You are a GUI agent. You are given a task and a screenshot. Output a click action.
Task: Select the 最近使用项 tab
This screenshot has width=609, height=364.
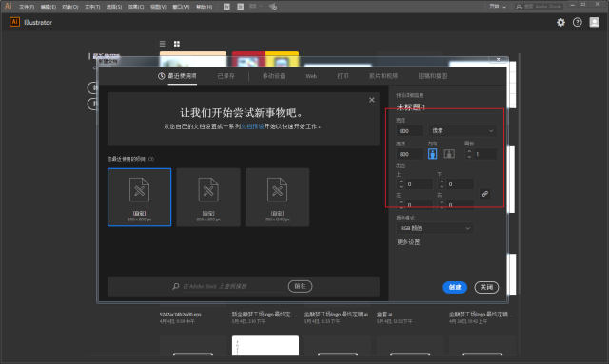click(178, 76)
